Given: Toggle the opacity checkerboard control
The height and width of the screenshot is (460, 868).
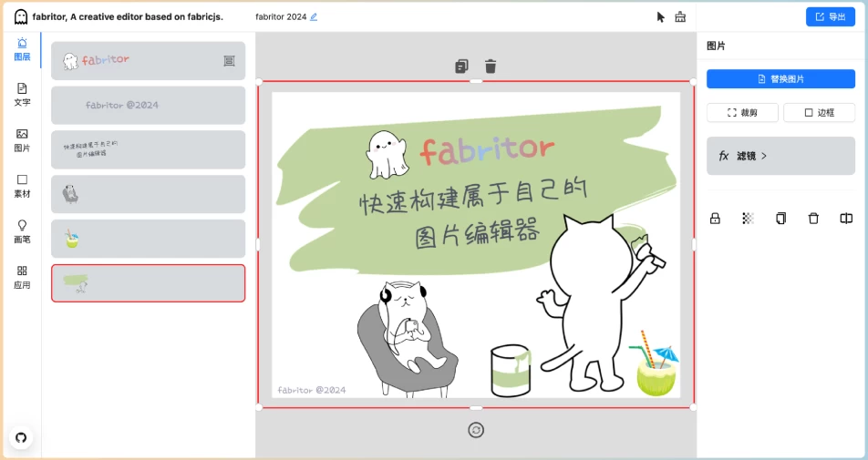Looking at the screenshot, I should 748,219.
